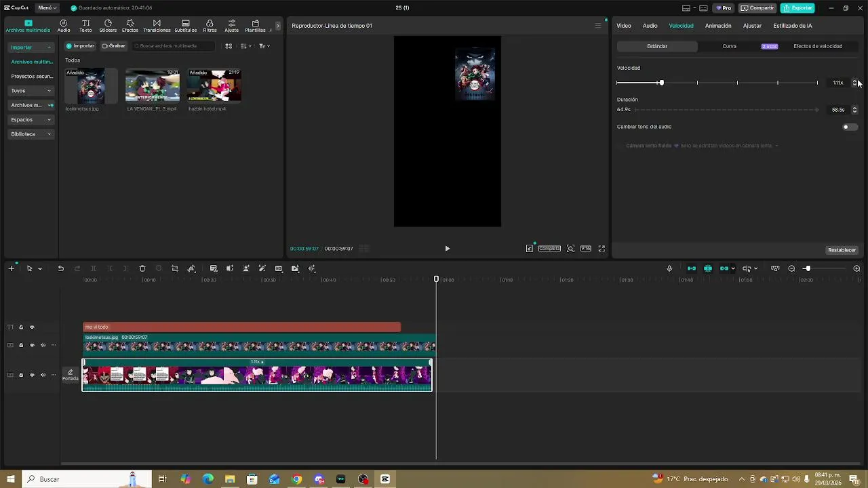Switch to Estilizado de IA tab
The image size is (868, 488).
pos(793,26)
